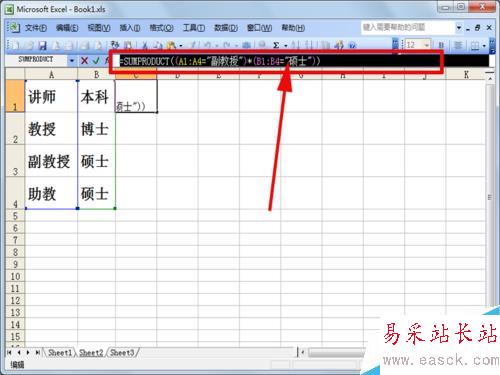Click the Print icon in the toolbar
The width and height of the screenshot is (500, 375).
[84, 45]
